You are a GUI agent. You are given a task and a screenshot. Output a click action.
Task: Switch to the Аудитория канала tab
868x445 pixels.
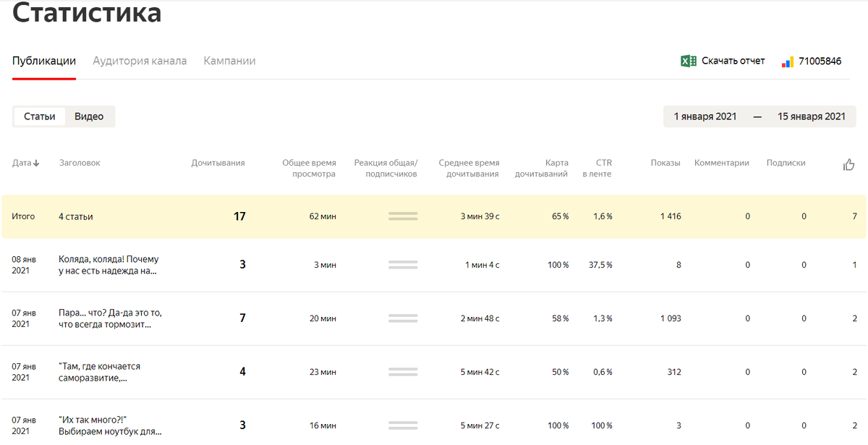[140, 61]
